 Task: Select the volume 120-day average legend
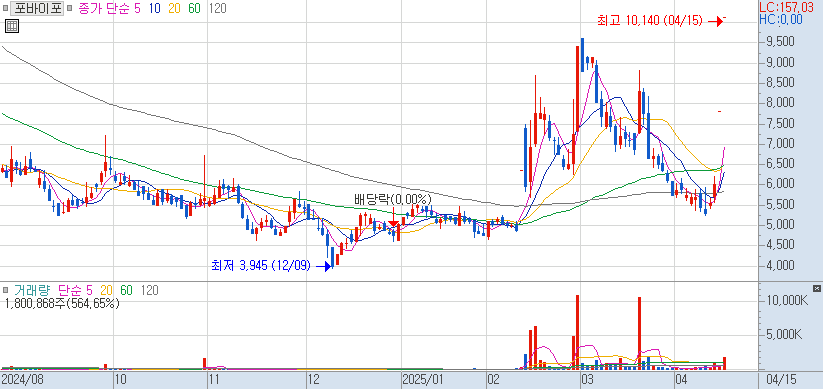pyautogui.click(x=150, y=290)
